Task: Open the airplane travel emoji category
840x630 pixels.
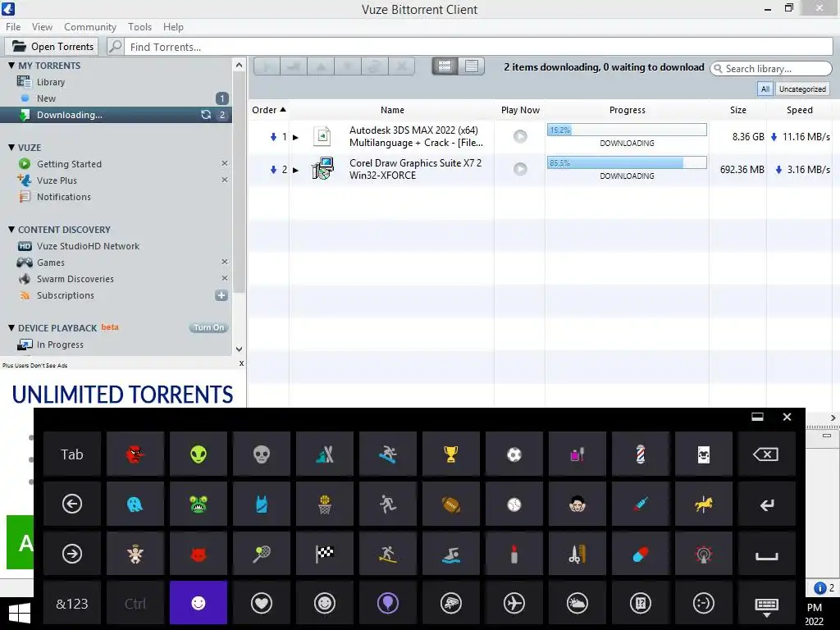Action: 514,603
